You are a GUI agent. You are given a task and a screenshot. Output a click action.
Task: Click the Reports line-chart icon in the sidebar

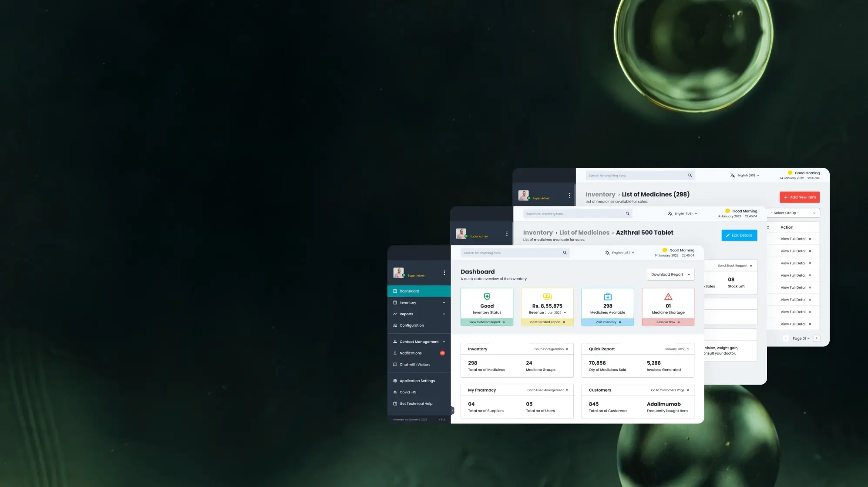(x=395, y=314)
